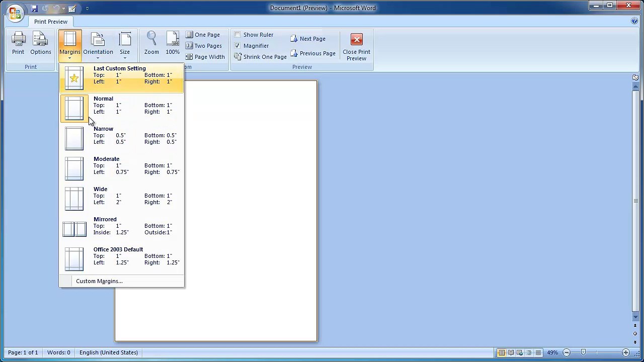Switch to Print Preview tab
Viewport: 644px width, 362px height.
[x=51, y=22]
